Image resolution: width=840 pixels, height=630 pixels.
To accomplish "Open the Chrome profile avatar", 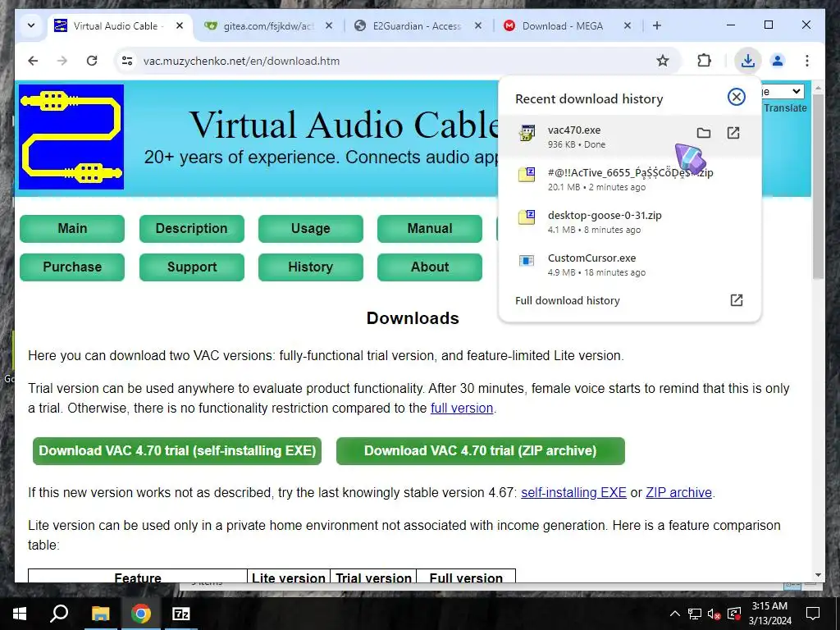I will coord(778,61).
